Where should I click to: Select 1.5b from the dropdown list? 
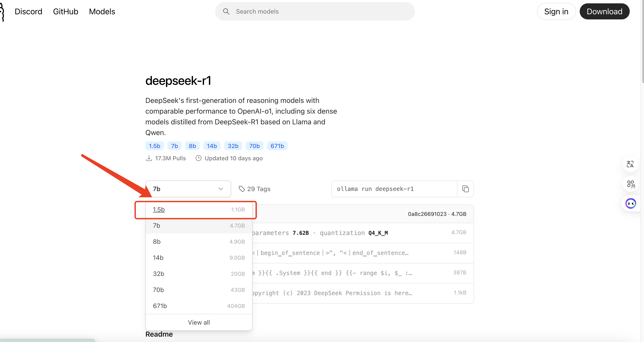pyautogui.click(x=159, y=209)
